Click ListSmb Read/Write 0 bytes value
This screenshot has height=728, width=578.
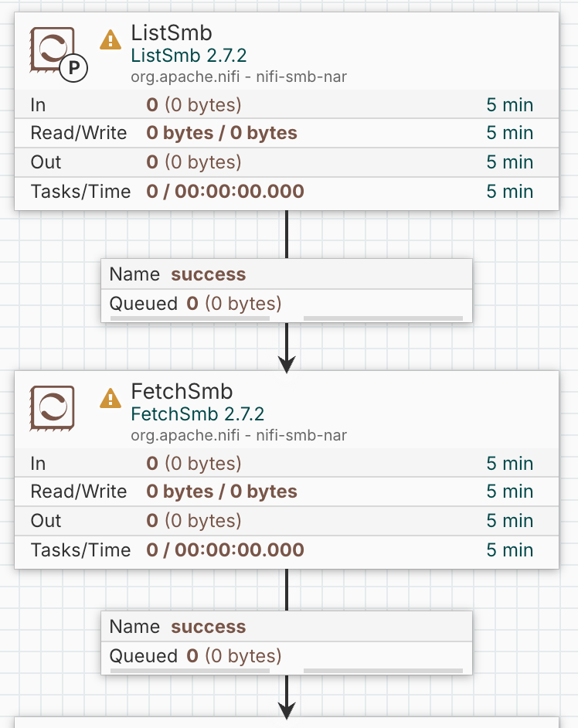(x=222, y=133)
